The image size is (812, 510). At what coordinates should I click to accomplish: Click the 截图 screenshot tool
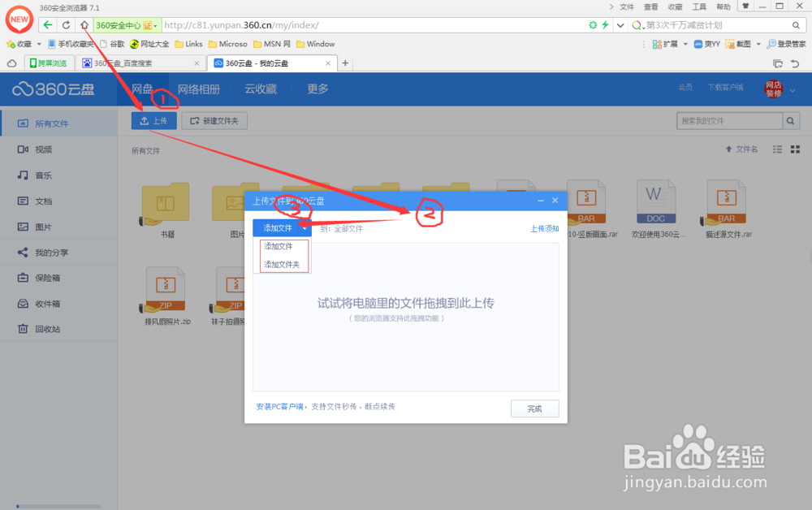coord(738,44)
